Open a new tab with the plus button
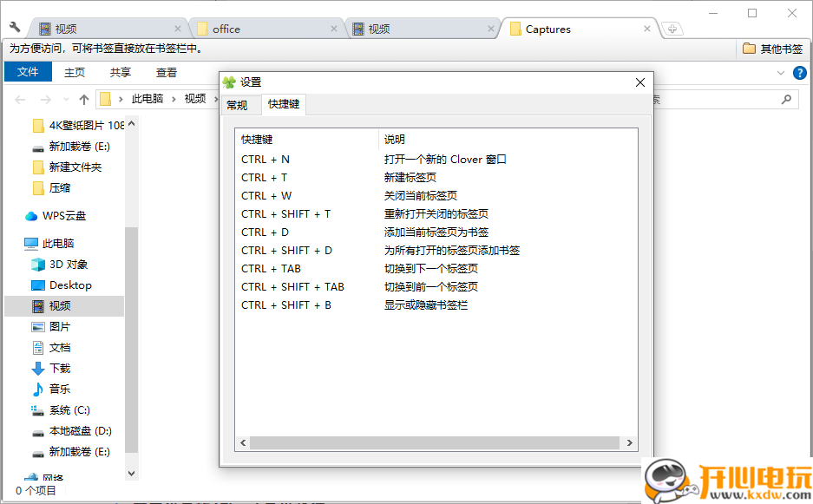 672,29
